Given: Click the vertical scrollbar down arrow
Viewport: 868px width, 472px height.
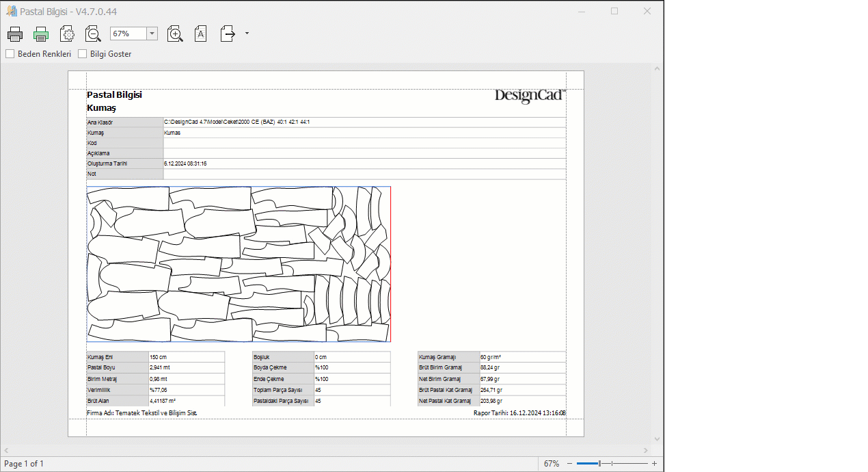Looking at the screenshot, I should [x=657, y=438].
